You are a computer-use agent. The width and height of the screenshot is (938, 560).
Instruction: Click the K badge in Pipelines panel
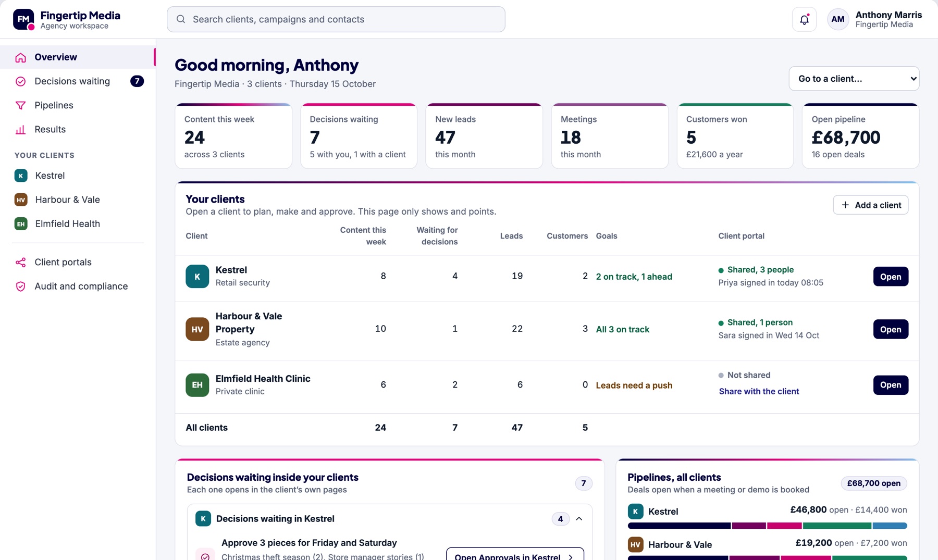(x=635, y=512)
